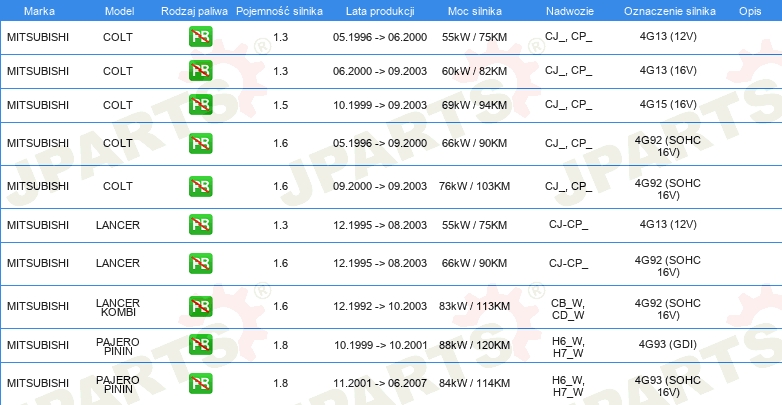Viewport: 782px width, 405px height.
Task: Click MITSUBISHI in the Lancer Kombi row
Action: click(38, 306)
